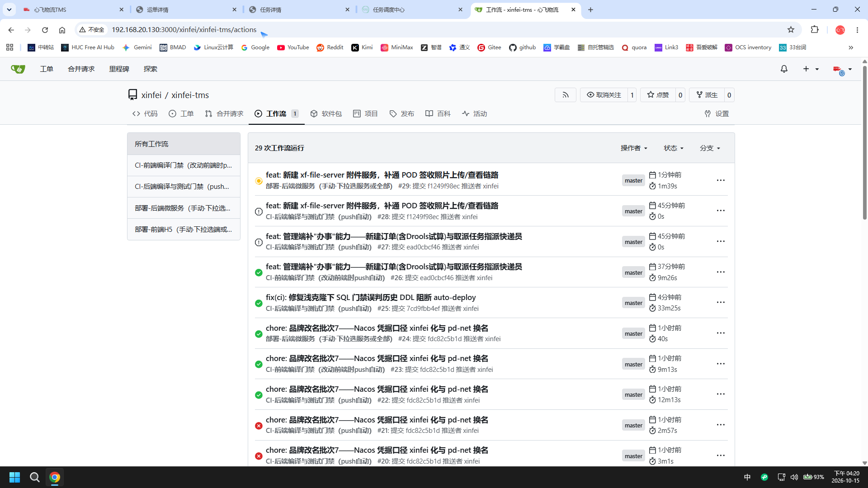Open the Gitea home logo
Screen dimensions: 868x488
18,69
